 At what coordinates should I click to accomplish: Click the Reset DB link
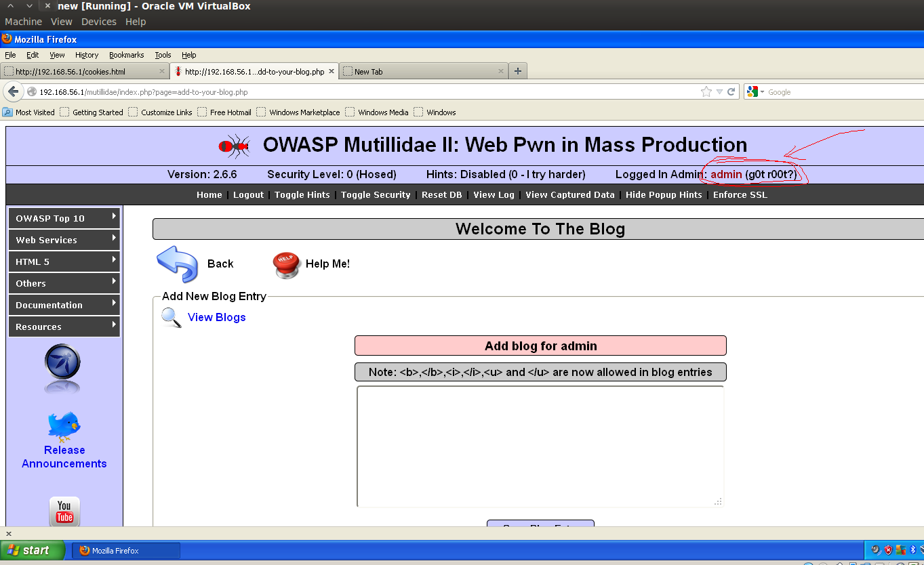[441, 194]
